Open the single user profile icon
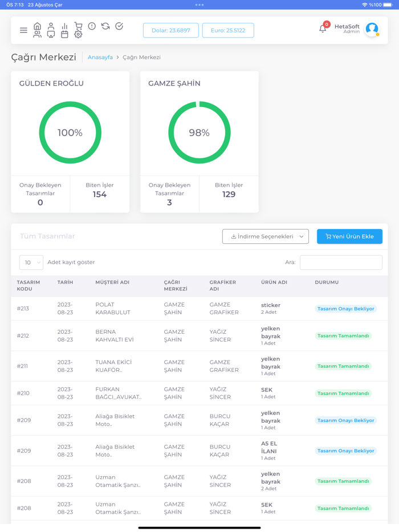The width and height of the screenshot is (399, 532). 51,26
